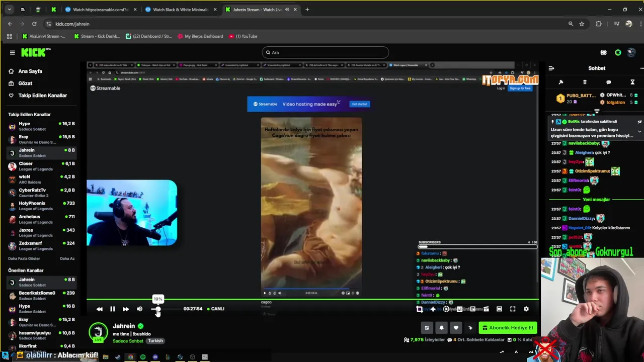The image size is (644, 362).
Task: Open the Sadece Sohbet category link
Action: (128, 341)
